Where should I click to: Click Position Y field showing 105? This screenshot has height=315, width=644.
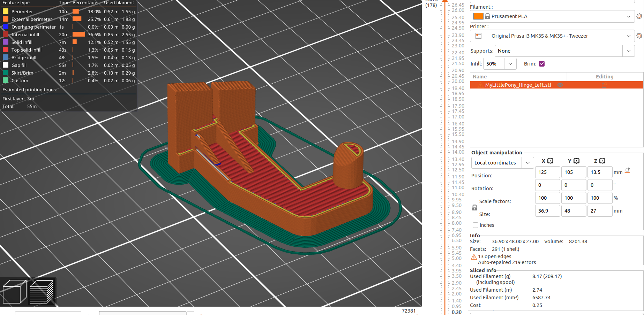574,172
